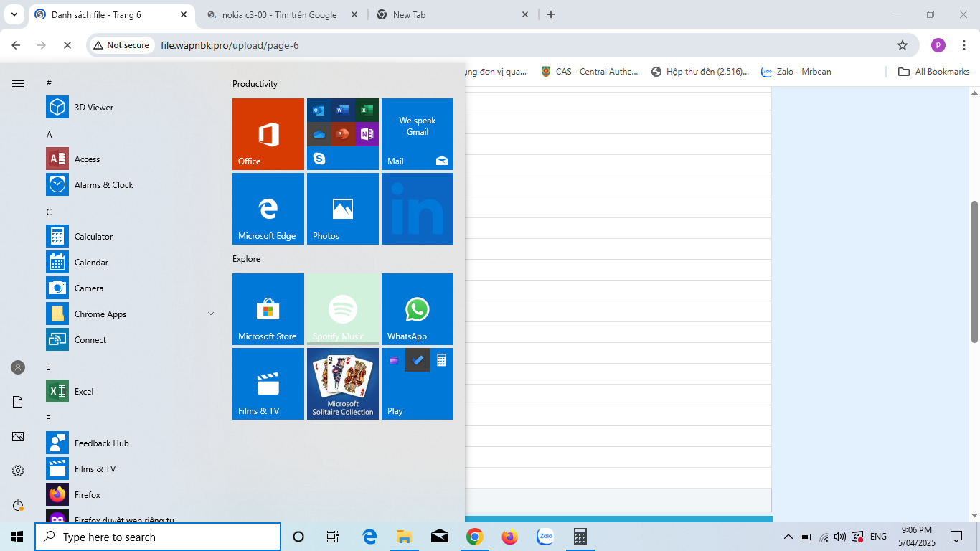This screenshot has height=551, width=980.
Task: Bookmark this page with star icon
Action: [902, 45]
